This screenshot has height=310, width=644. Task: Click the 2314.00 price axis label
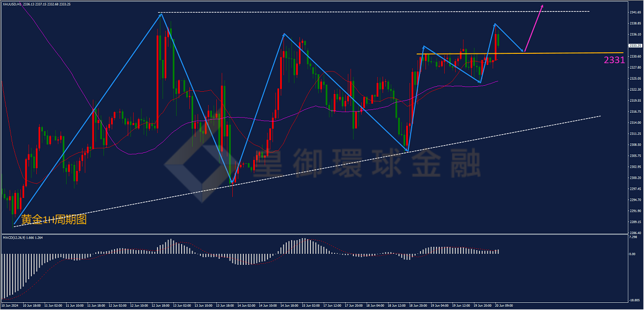click(635, 123)
